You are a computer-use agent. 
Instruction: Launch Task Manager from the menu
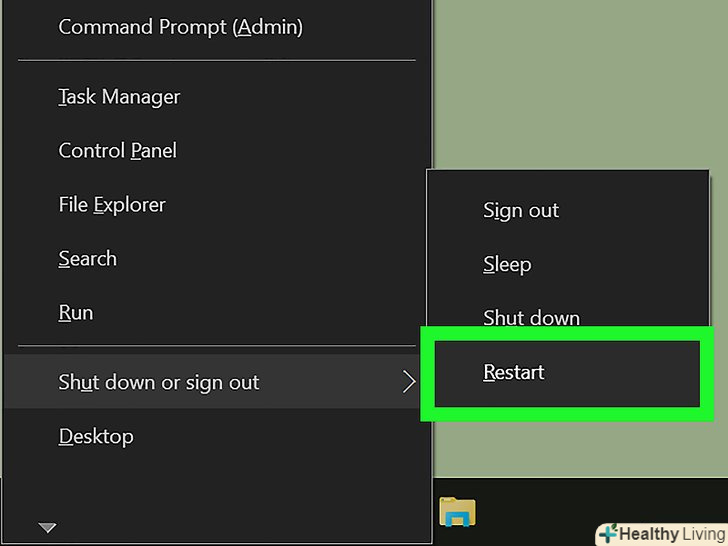coord(119,97)
